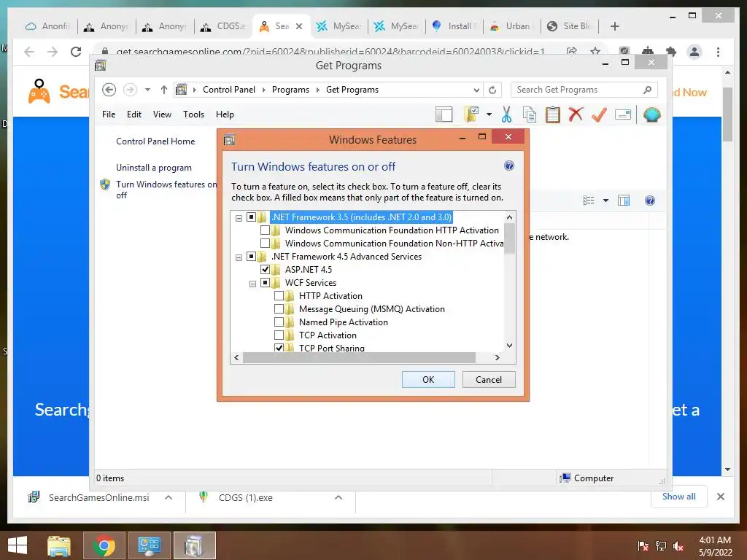Collapse .NET Framework 4.5 Advanced Services node
The width and height of the screenshot is (747, 560).
pos(239,257)
